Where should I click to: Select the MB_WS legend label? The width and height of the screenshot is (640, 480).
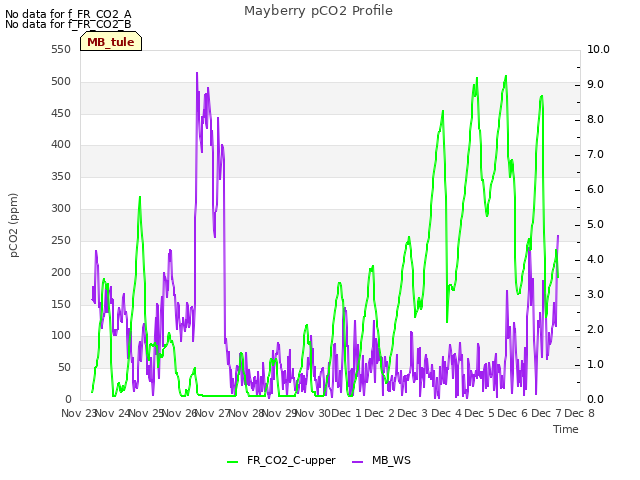coord(391,460)
